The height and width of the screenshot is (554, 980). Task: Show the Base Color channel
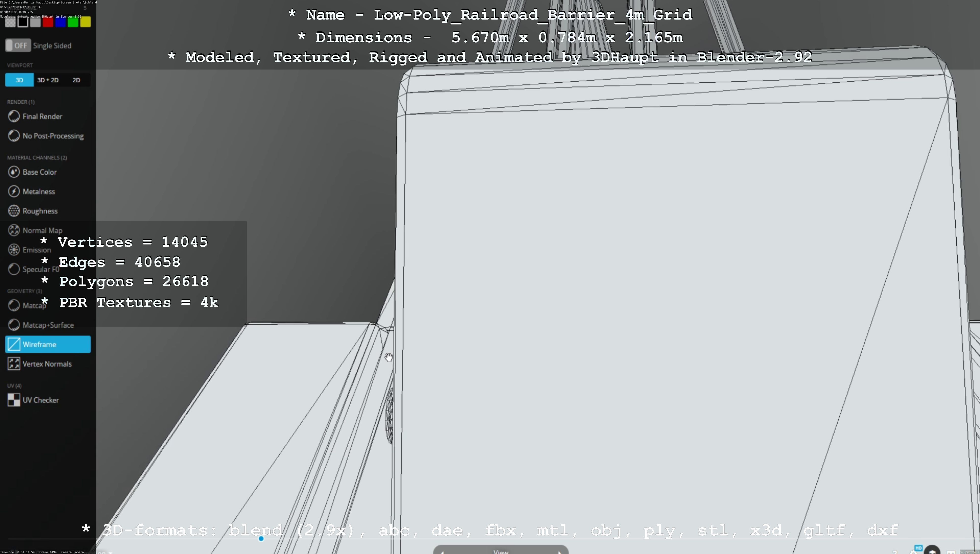39,172
